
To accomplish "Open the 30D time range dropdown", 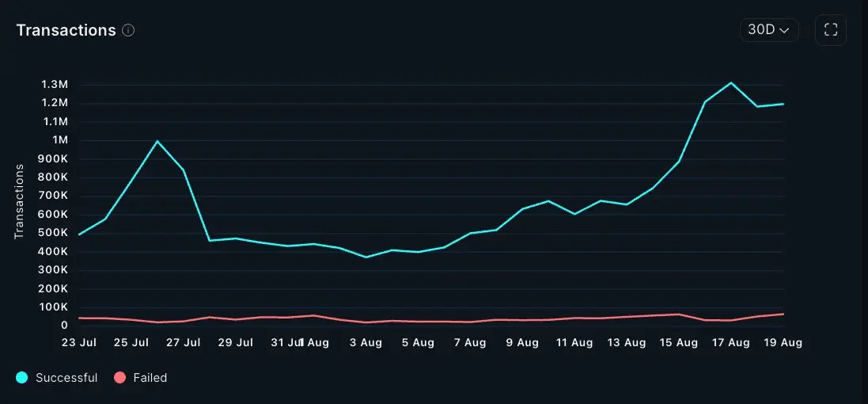I will click(769, 30).
